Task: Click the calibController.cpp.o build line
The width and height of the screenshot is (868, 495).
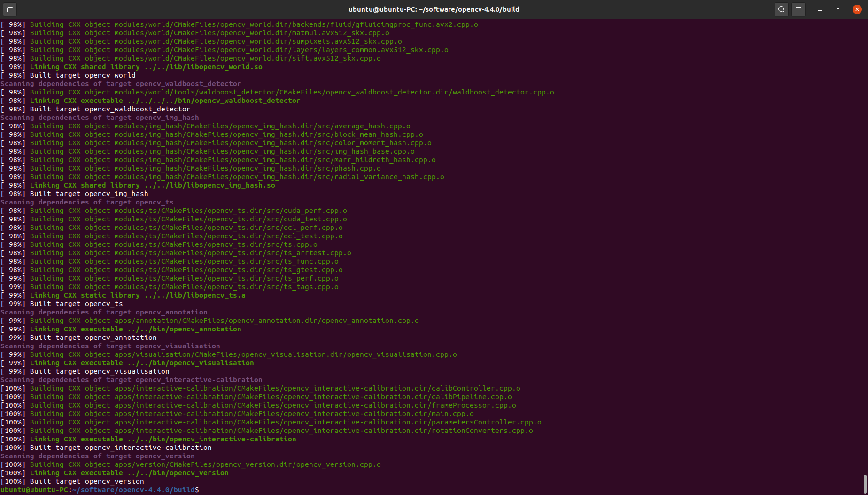Action: coord(261,388)
